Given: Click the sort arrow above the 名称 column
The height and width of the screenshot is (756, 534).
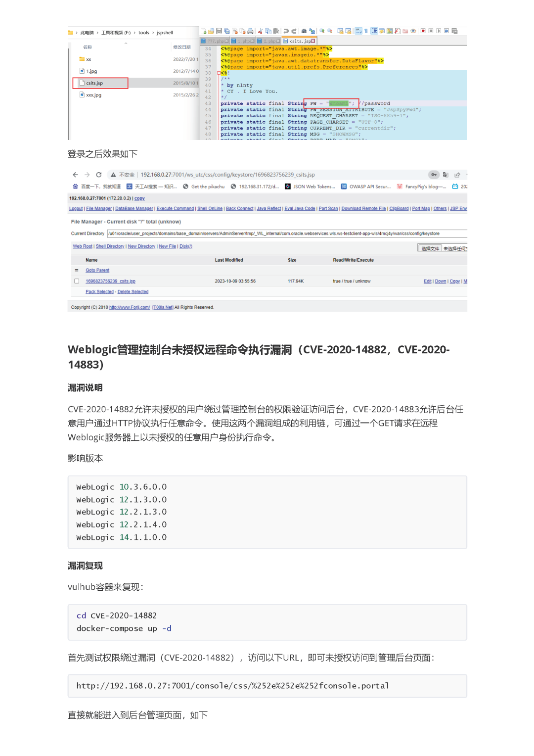Looking at the screenshot, I should 126,44.
